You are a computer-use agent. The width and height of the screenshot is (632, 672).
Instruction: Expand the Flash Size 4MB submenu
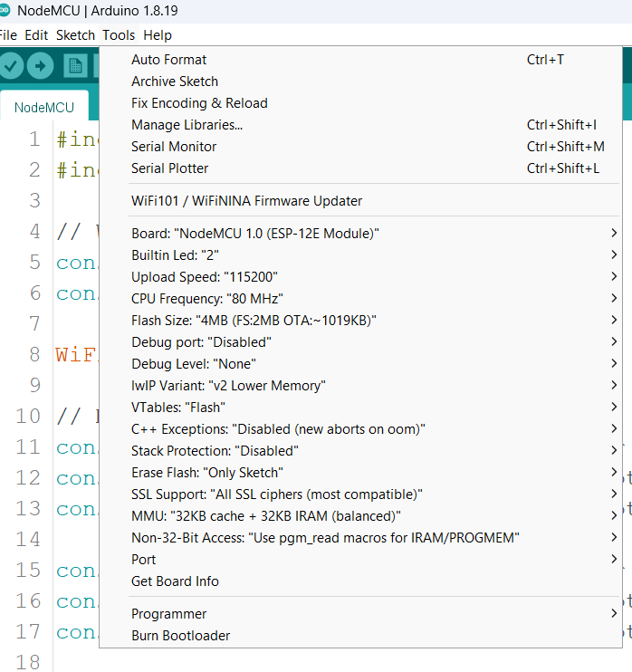click(360, 321)
